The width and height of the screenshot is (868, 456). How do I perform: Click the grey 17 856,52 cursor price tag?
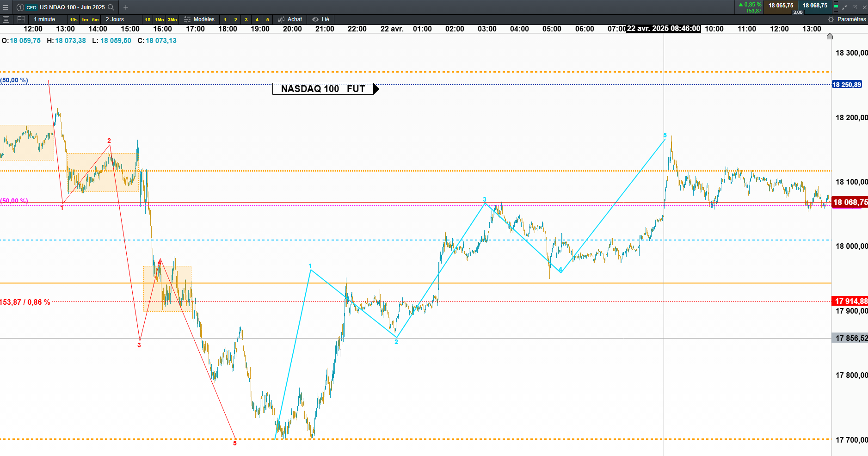pyautogui.click(x=850, y=338)
